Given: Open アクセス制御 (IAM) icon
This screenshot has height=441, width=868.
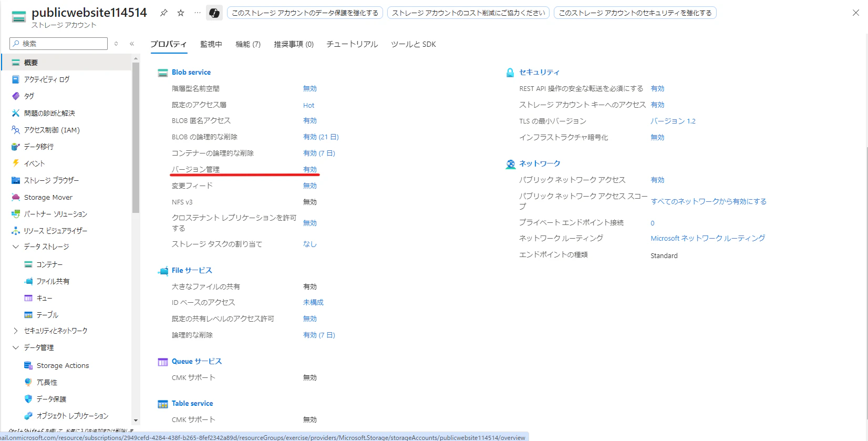Looking at the screenshot, I should coord(16,130).
